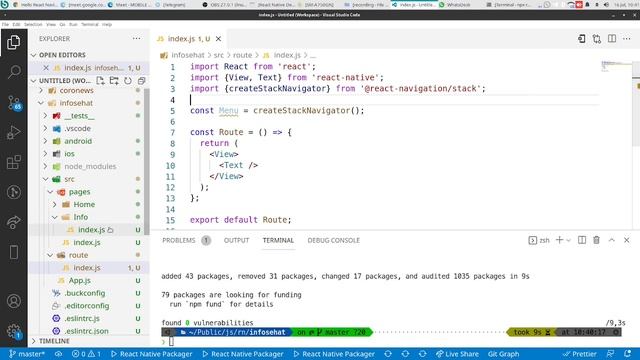The image size is (640, 360).
Task: Focus the terminal prompt input
Action: (171, 342)
